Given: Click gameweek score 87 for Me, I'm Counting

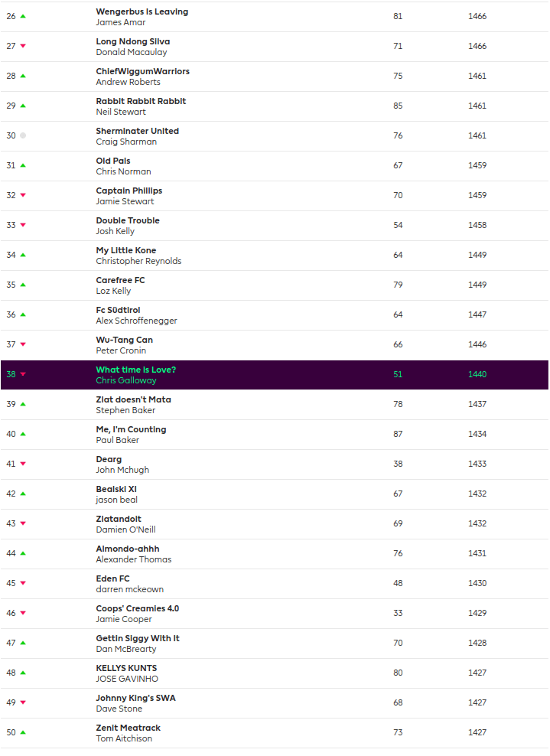Looking at the screenshot, I should [398, 434].
